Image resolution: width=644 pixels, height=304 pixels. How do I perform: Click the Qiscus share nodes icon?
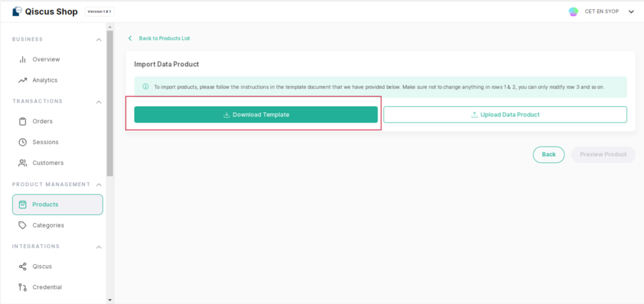click(x=23, y=267)
